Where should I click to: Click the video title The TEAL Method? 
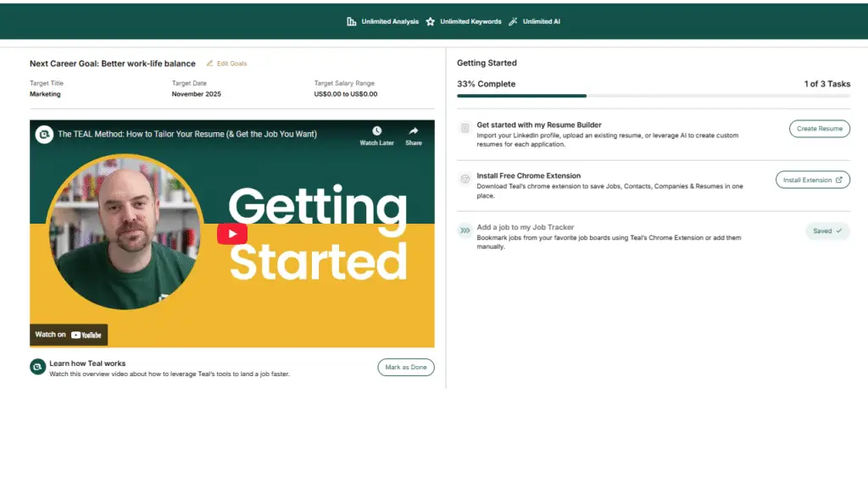click(x=187, y=134)
